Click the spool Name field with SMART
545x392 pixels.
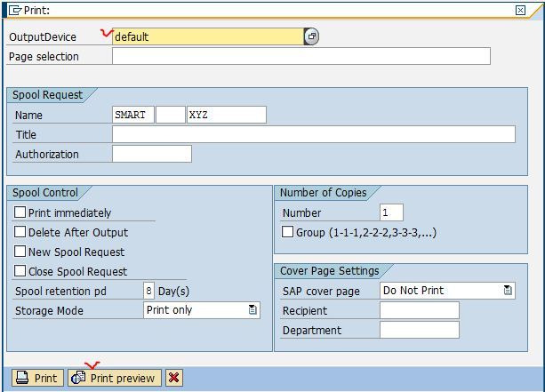click(x=133, y=115)
